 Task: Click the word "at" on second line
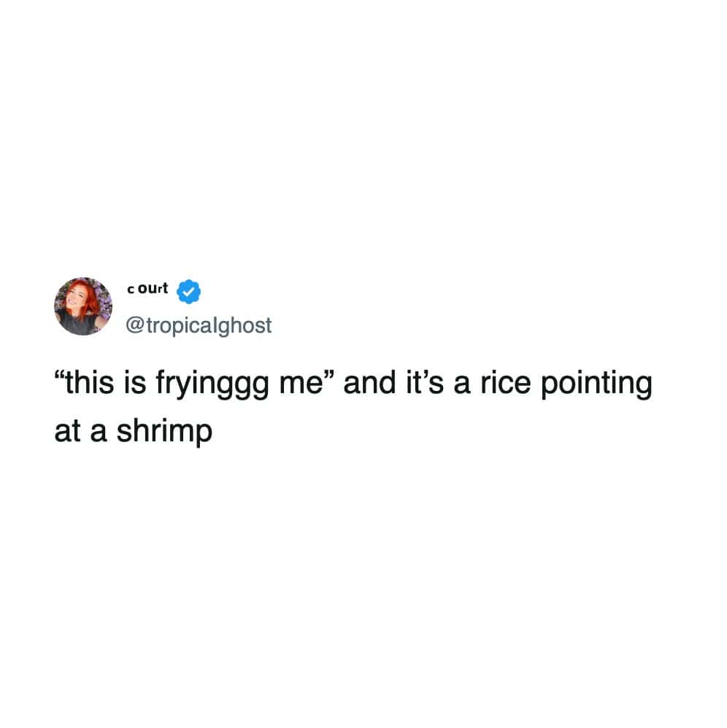[67, 432]
